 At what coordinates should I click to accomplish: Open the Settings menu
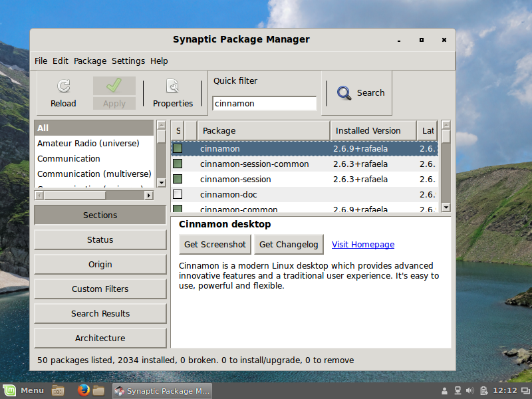click(x=128, y=61)
